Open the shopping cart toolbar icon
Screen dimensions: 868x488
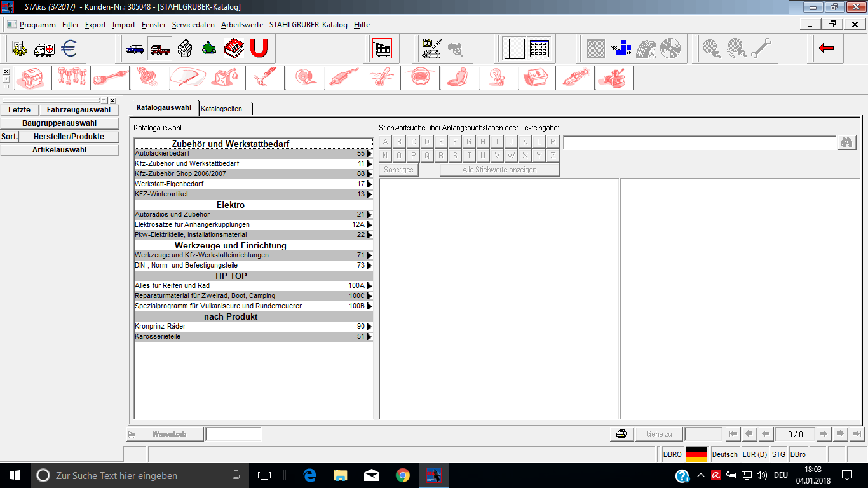[x=382, y=48]
